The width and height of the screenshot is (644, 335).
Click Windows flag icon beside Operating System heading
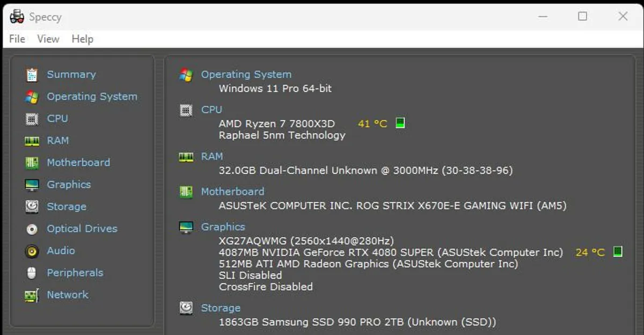coord(186,75)
